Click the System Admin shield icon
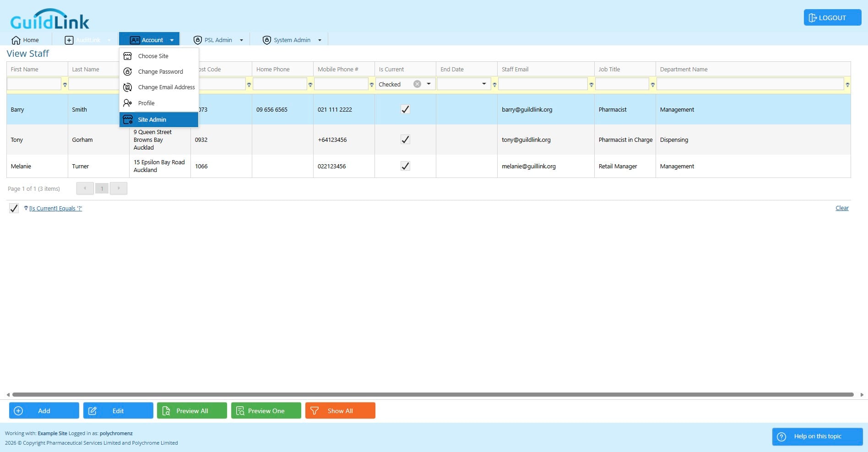The width and height of the screenshot is (868, 452). (x=267, y=40)
